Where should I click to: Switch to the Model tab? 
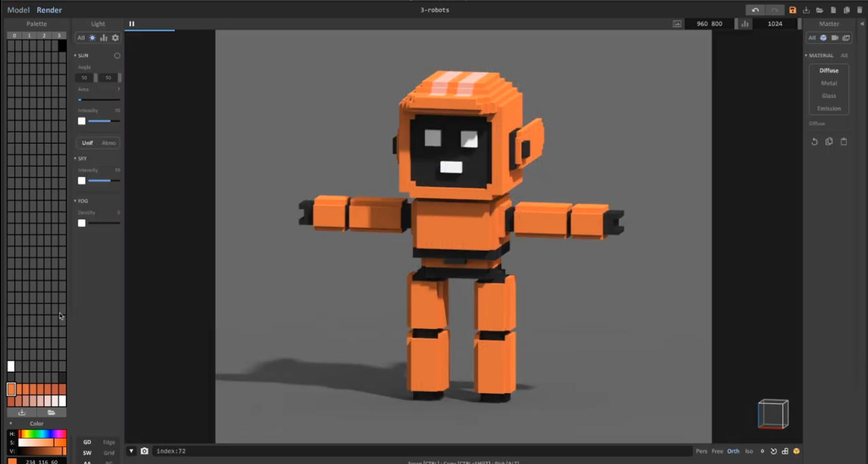coord(18,10)
